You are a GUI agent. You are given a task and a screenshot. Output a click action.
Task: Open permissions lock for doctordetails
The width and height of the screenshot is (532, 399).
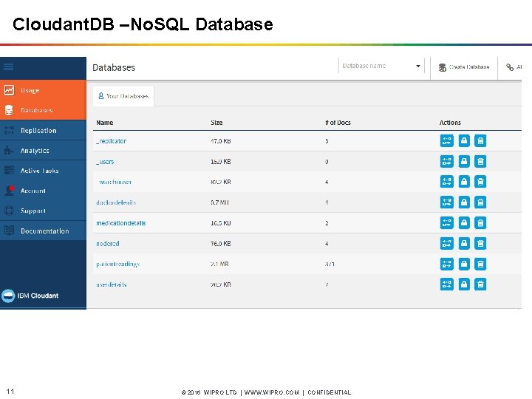[x=464, y=202]
